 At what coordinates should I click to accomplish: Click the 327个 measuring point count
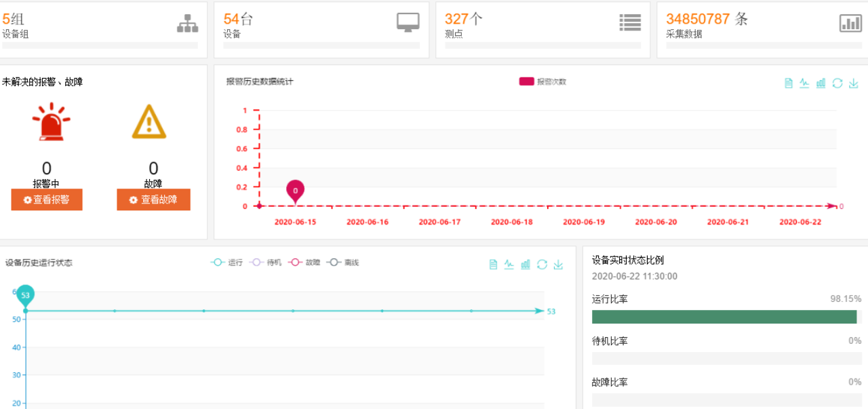[x=464, y=19]
